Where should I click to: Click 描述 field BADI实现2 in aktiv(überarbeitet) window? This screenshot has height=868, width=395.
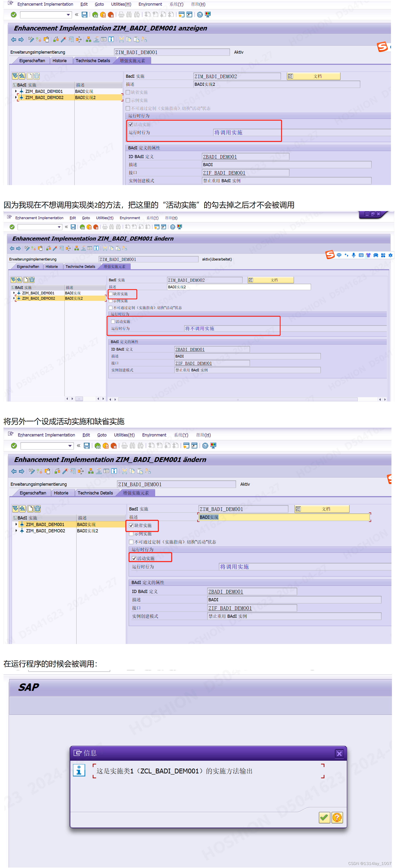click(239, 287)
